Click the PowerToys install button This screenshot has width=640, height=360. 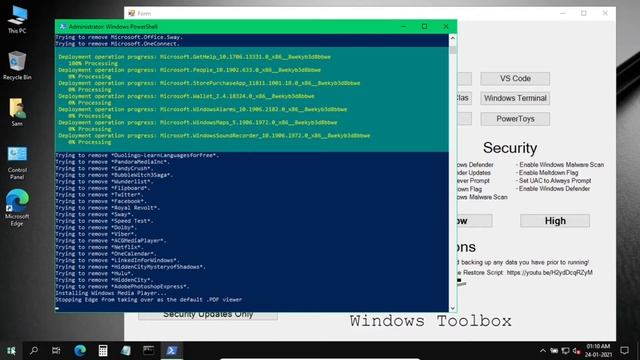click(x=515, y=119)
